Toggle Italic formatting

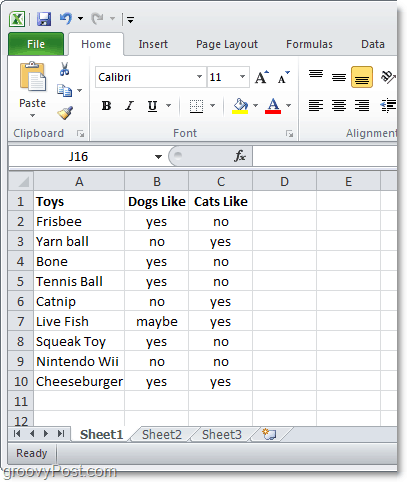point(129,106)
